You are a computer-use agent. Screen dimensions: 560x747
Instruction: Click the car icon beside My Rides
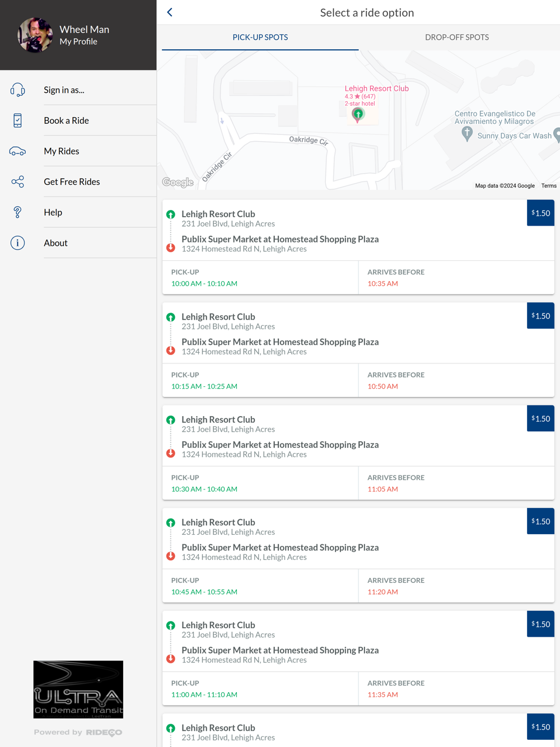[x=17, y=151]
